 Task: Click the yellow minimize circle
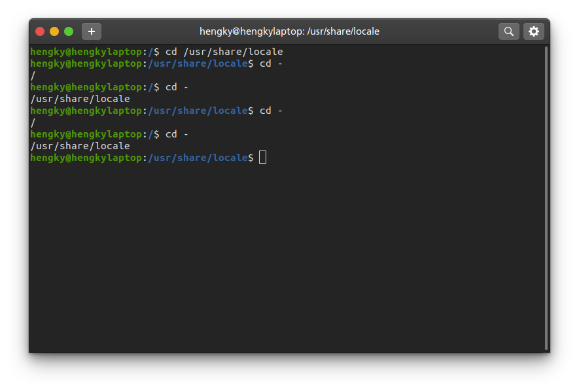click(x=54, y=30)
